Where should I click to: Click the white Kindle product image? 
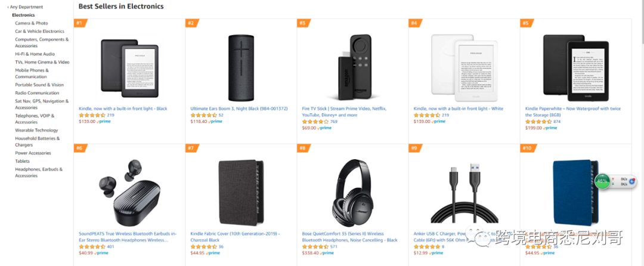[463, 69]
